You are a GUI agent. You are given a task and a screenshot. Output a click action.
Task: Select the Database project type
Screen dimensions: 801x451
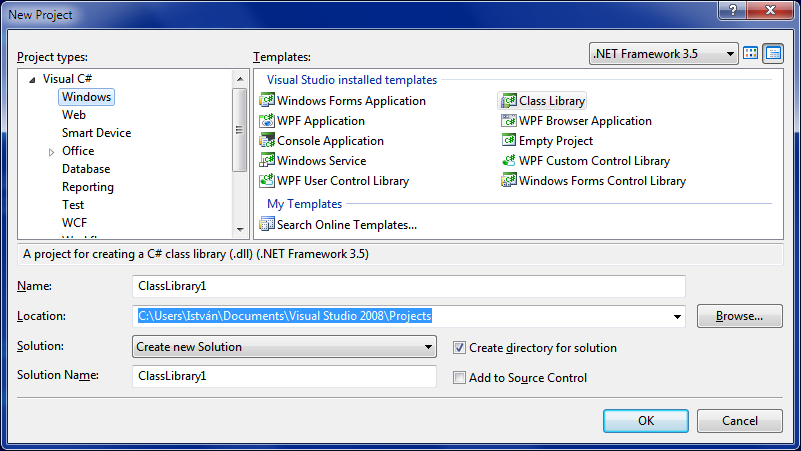pyautogui.click(x=86, y=169)
